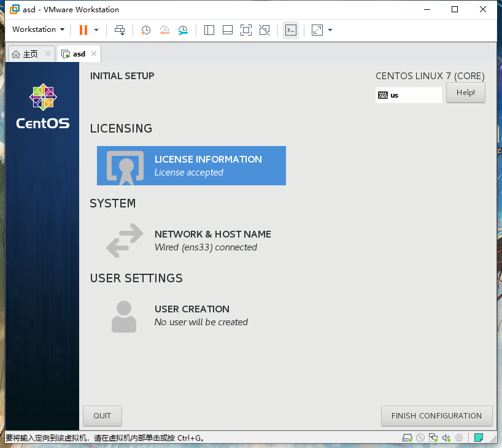Switch to Unity mode
This screenshot has height=448, width=502.
pyautogui.click(x=265, y=30)
